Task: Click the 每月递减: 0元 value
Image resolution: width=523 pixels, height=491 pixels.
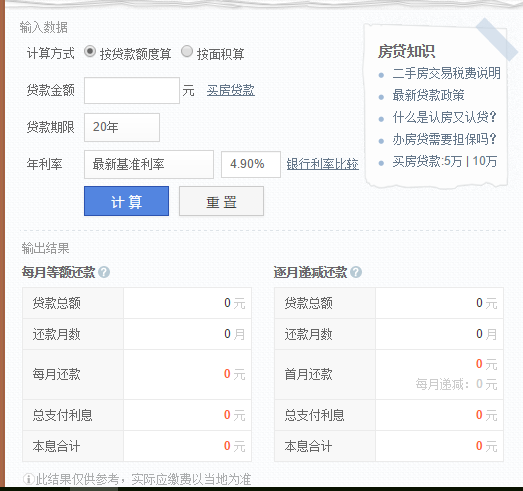Action: pos(456,384)
